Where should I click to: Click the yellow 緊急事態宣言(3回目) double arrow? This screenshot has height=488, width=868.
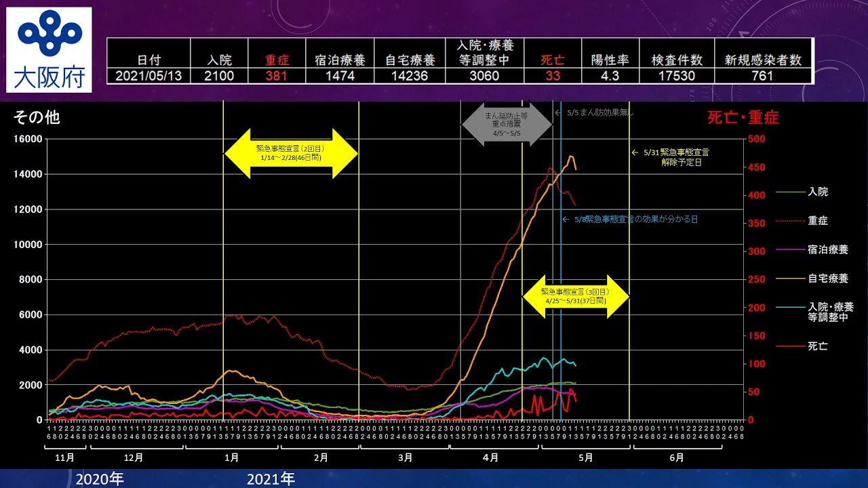(x=576, y=296)
